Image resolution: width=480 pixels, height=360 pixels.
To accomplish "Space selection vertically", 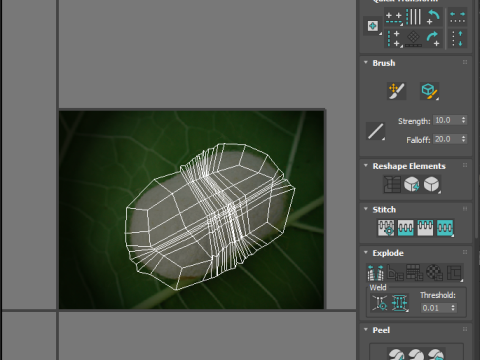I will tap(457, 39).
